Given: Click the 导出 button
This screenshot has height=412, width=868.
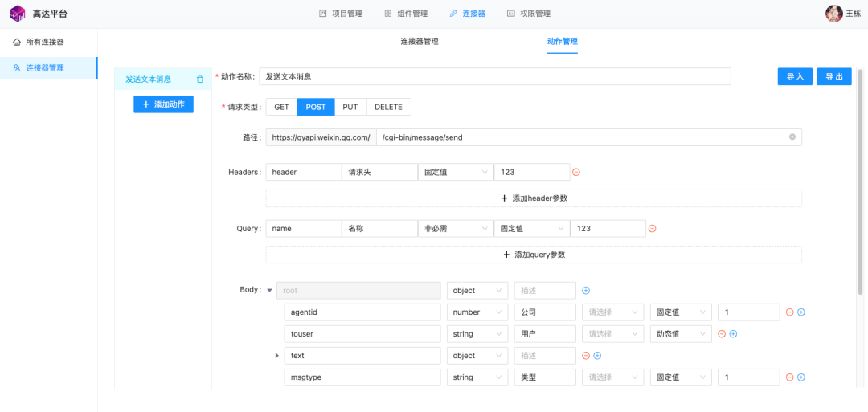Looking at the screenshot, I should [834, 77].
